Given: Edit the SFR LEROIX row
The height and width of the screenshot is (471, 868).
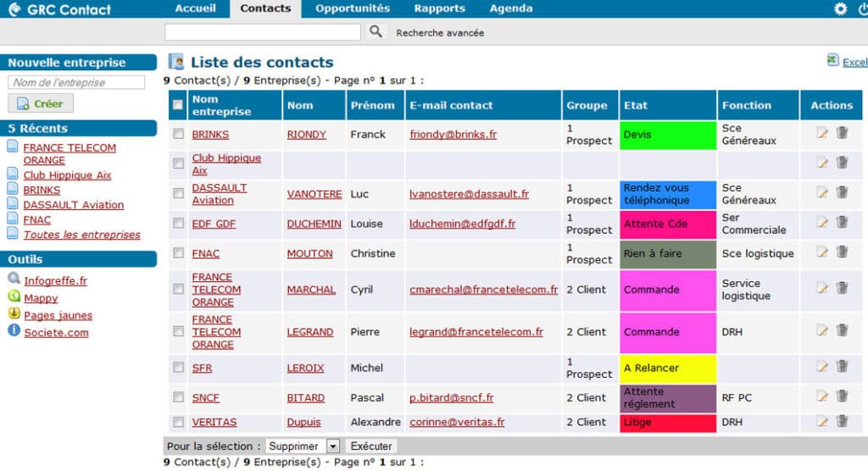Looking at the screenshot, I should [x=822, y=367].
